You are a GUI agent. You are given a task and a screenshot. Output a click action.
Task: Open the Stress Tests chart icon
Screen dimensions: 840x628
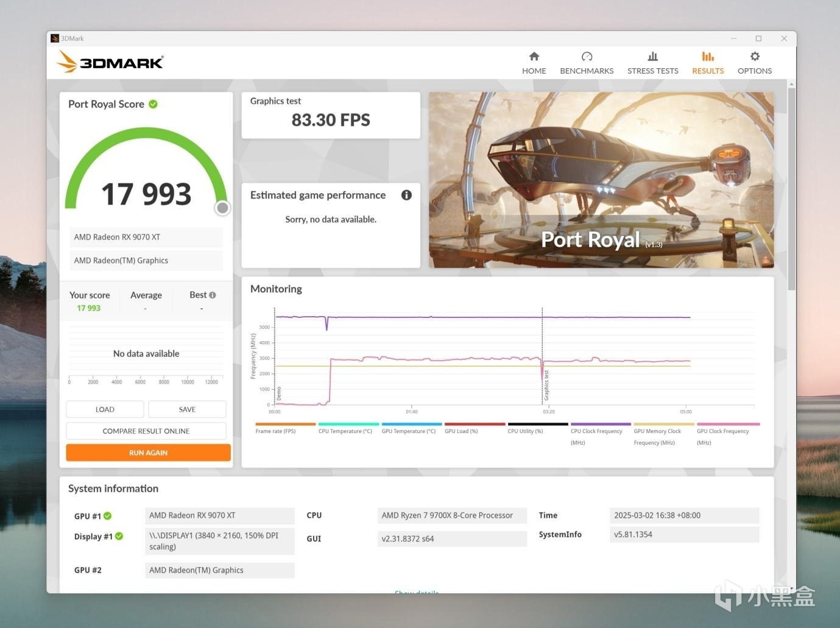point(652,57)
